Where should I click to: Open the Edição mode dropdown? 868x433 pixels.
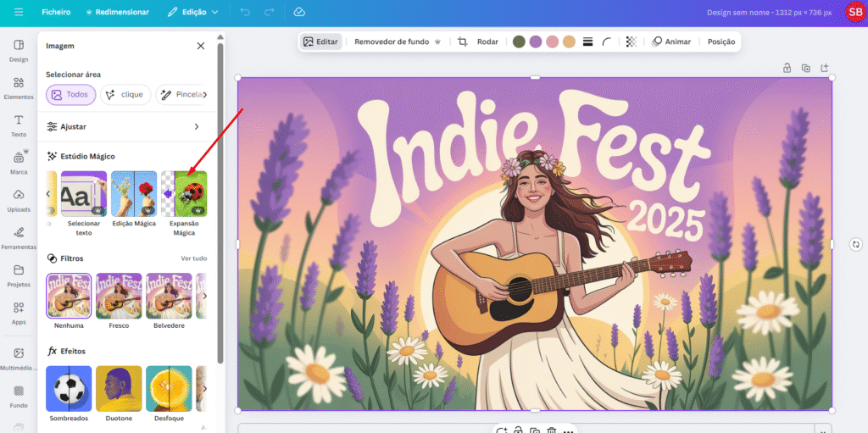[x=193, y=12]
